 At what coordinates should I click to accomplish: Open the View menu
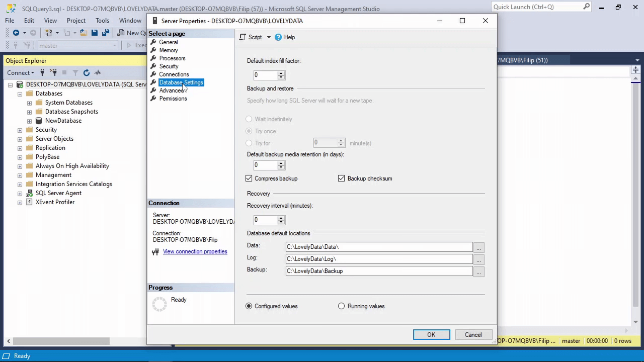(50, 21)
